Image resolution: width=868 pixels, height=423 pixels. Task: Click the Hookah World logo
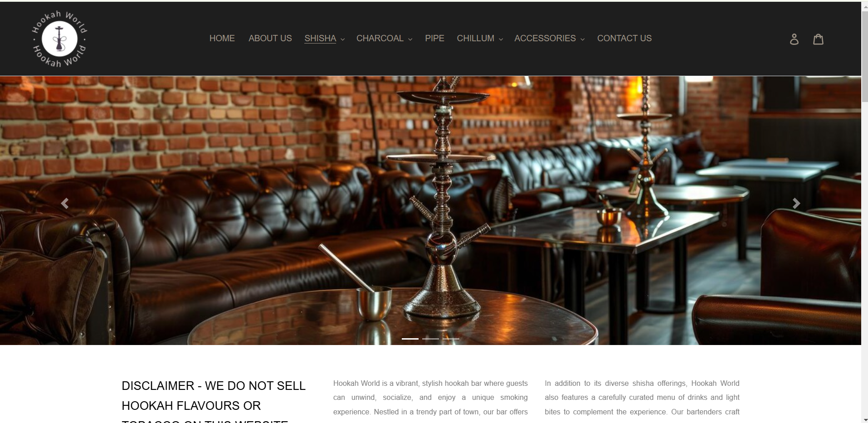coord(59,39)
